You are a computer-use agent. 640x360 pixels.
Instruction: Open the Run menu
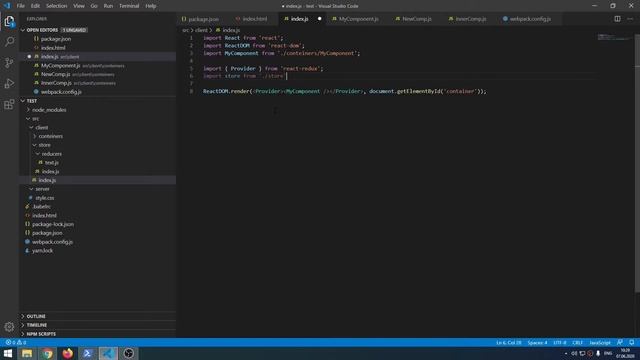point(108,6)
